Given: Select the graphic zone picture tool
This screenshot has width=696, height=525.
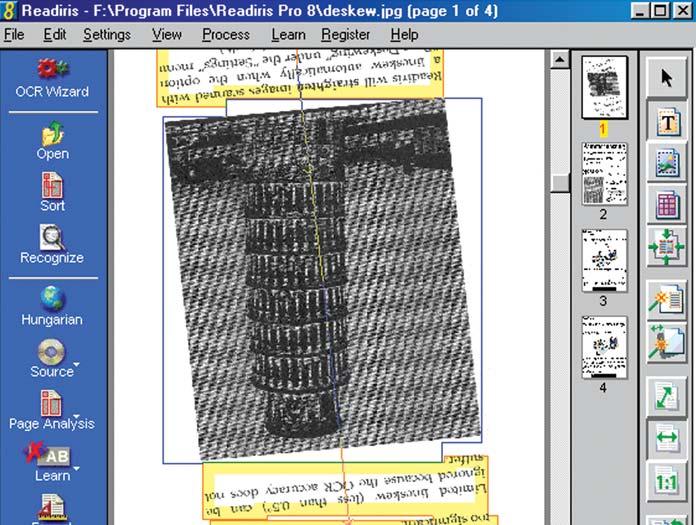Looking at the screenshot, I should tap(667, 162).
